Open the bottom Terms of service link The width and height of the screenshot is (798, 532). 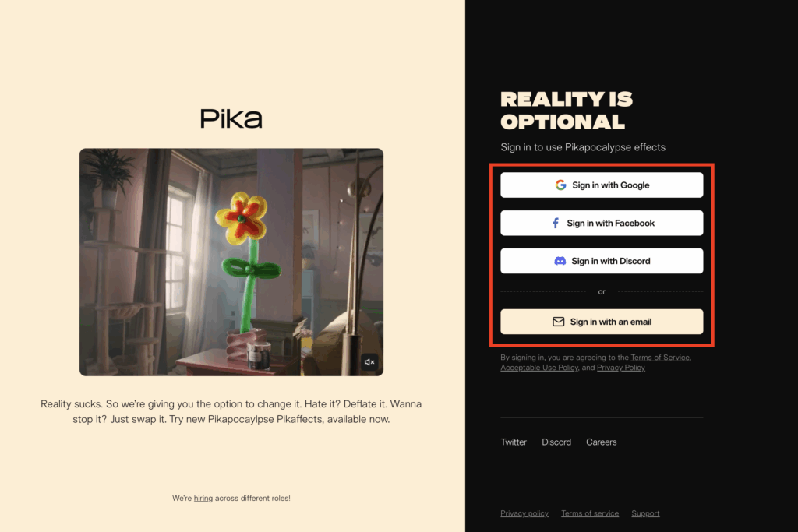click(590, 513)
